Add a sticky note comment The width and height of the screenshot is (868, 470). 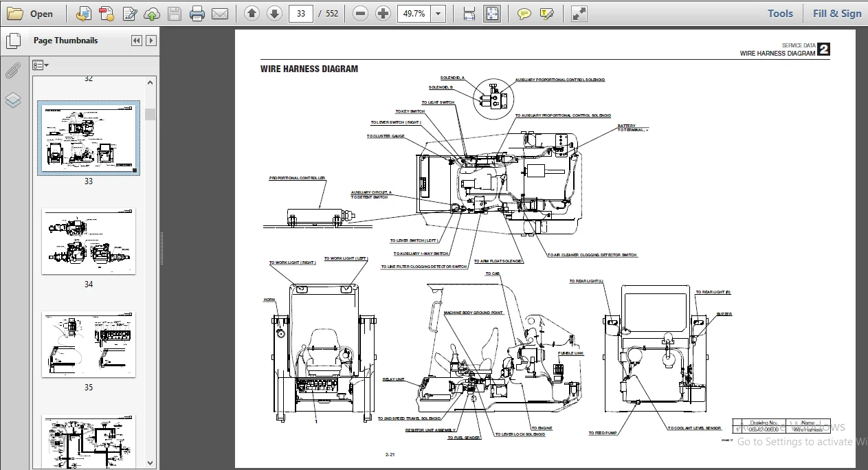tap(524, 13)
